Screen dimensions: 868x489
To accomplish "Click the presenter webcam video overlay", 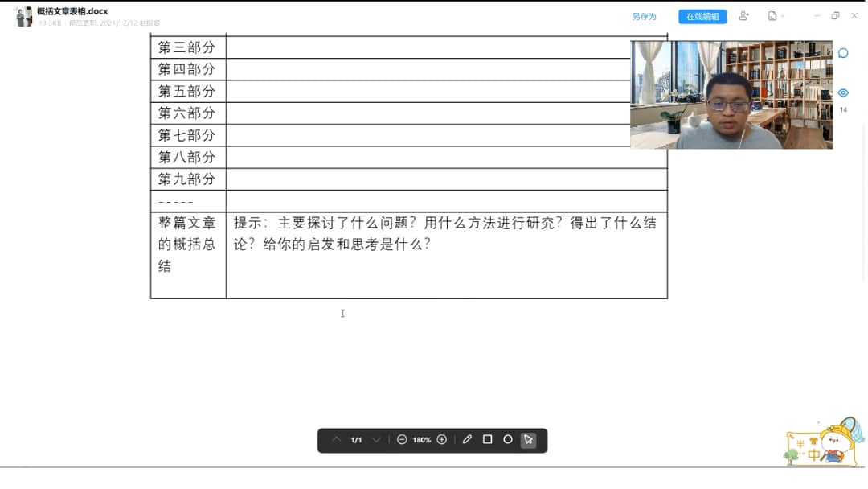I will (731, 95).
